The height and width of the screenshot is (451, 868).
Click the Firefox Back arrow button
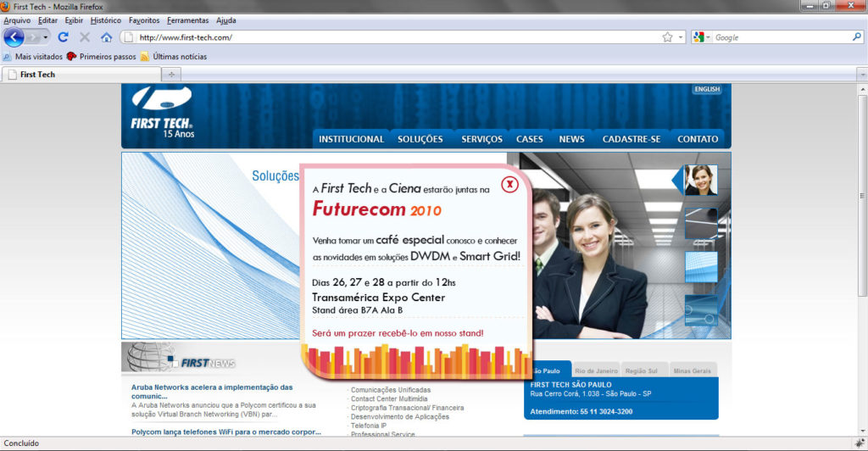(x=14, y=37)
